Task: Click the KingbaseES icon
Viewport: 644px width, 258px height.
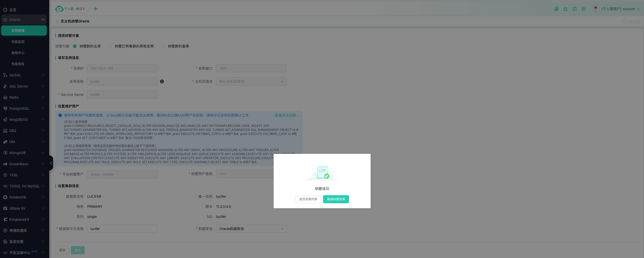Action: 5,219
